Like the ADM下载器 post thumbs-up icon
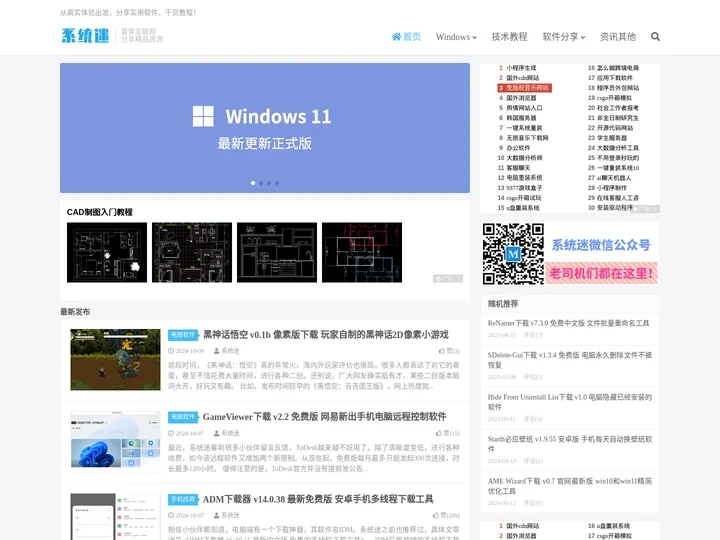Image resolution: width=720 pixels, height=540 pixels. (436, 515)
